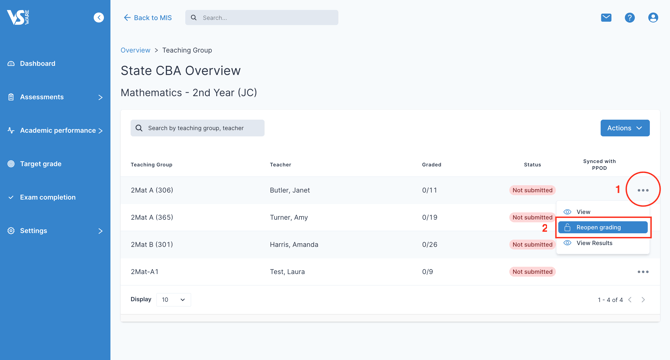Click the teaching group search magnifier icon
Screen dimensions: 670x360
tap(139, 128)
